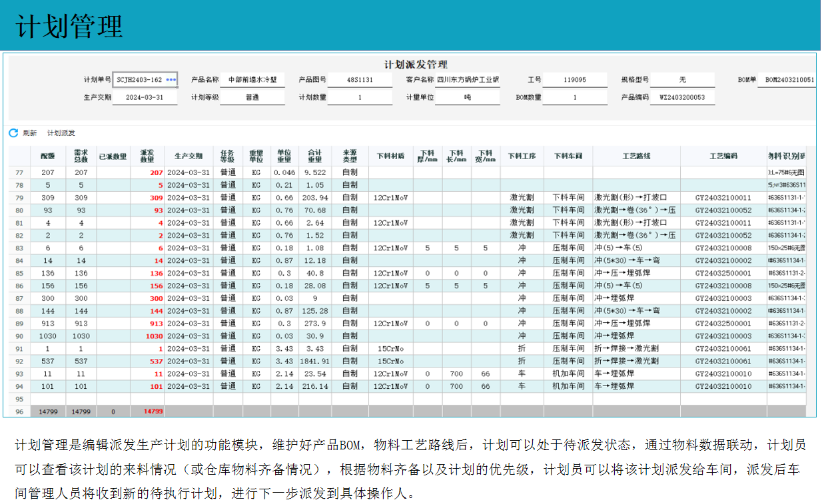
Task: Click the 产品图号 field 48S1131
Action: 360,79
